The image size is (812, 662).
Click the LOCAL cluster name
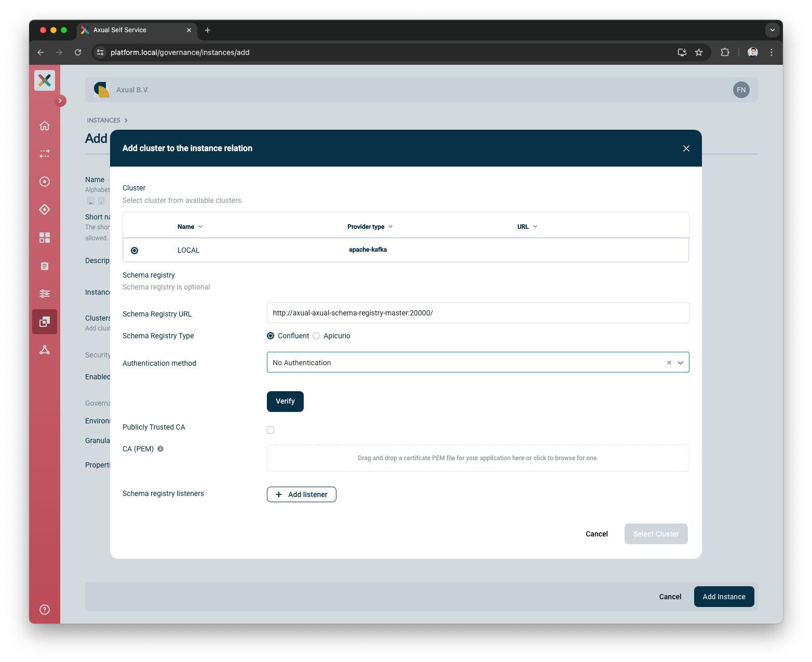(x=188, y=250)
